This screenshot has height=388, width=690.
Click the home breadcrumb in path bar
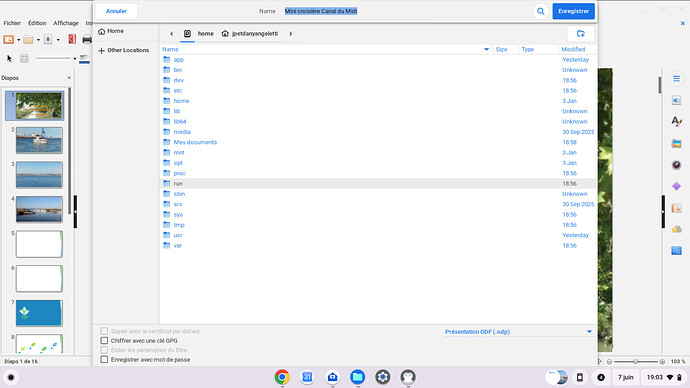click(206, 33)
